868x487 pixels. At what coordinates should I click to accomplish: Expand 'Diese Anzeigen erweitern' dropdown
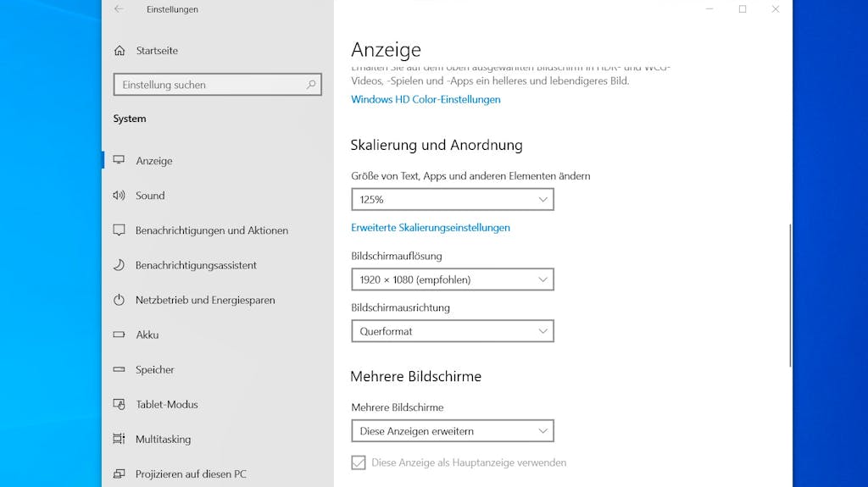(452, 431)
